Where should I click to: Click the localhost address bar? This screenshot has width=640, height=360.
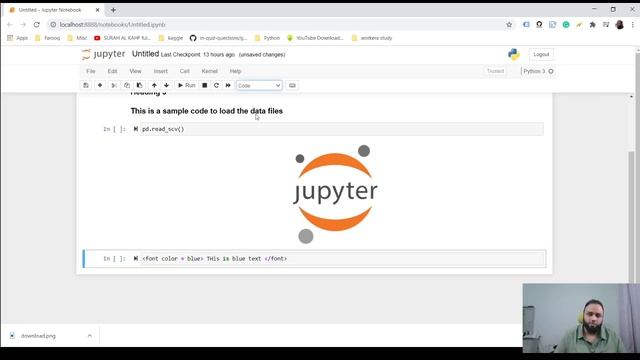pyautogui.click(x=278, y=24)
